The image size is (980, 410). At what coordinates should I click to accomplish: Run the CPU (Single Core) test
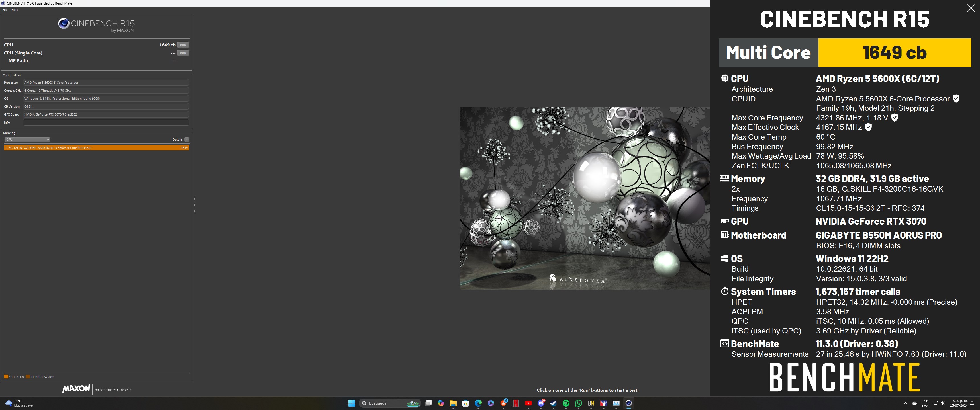tap(183, 53)
